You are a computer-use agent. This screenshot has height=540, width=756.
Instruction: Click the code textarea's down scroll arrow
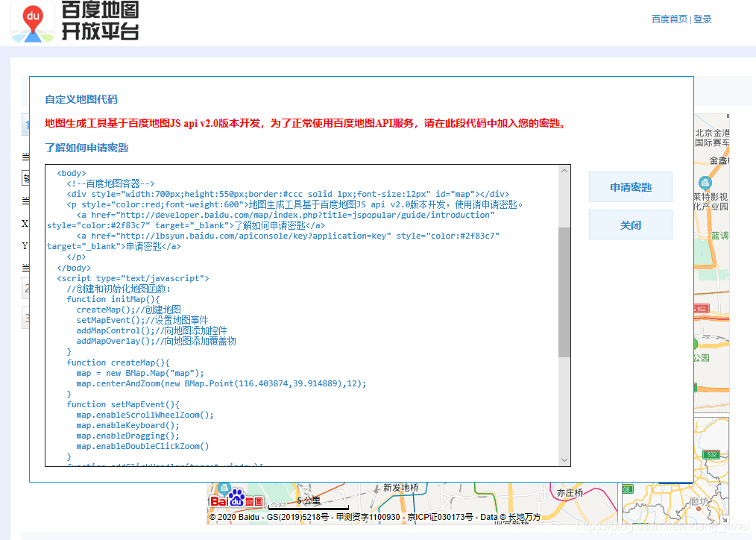[x=564, y=460]
